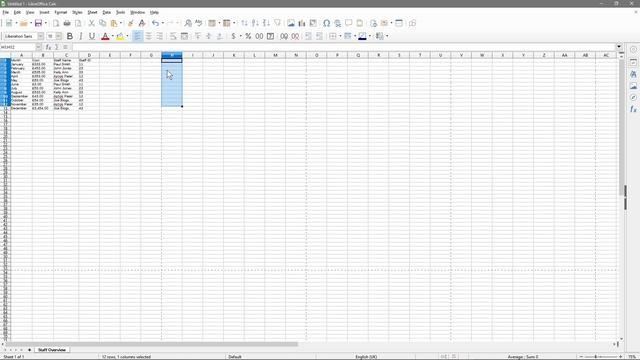
Task: Open the Sheet menu
Action: [x=92, y=12]
